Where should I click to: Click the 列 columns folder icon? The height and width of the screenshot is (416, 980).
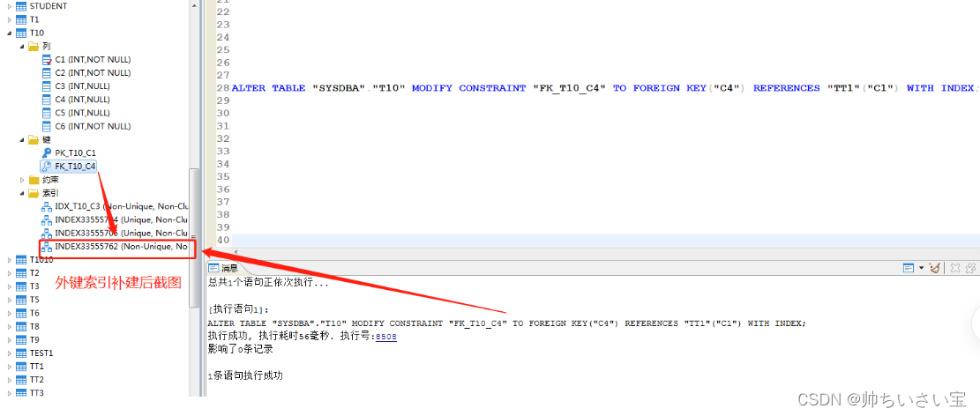pyautogui.click(x=34, y=46)
